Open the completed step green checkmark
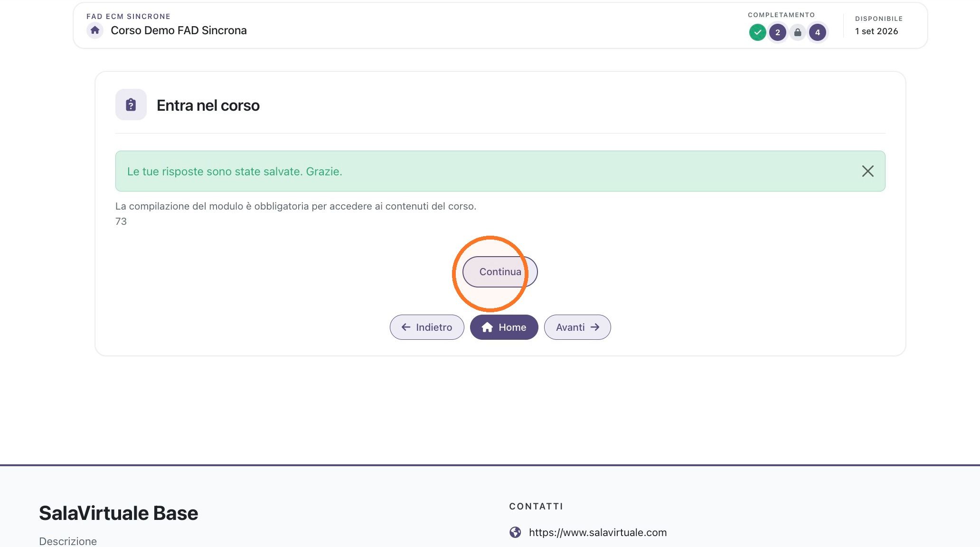980x547 pixels. tap(757, 32)
